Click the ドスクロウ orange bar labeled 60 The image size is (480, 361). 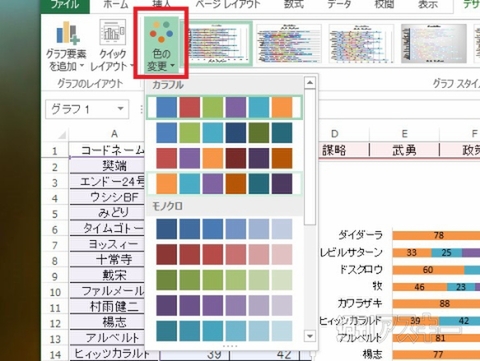click(x=428, y=270)
